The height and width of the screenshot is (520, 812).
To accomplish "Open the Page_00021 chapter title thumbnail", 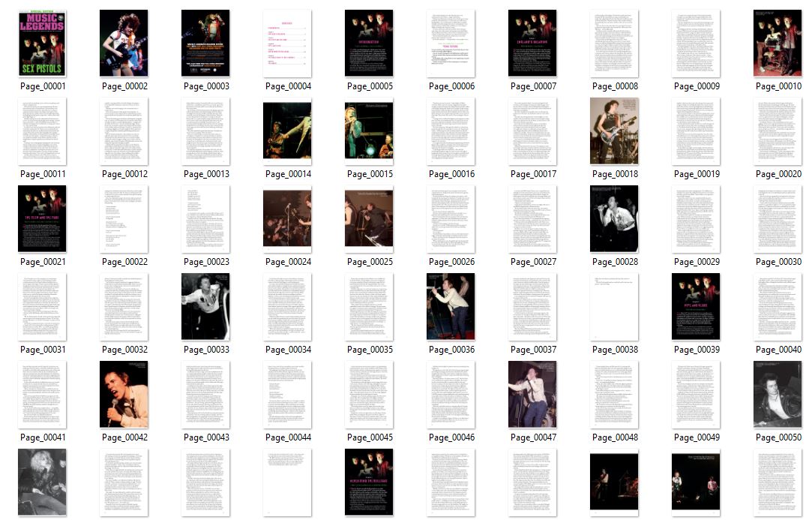I will (42, 219).
